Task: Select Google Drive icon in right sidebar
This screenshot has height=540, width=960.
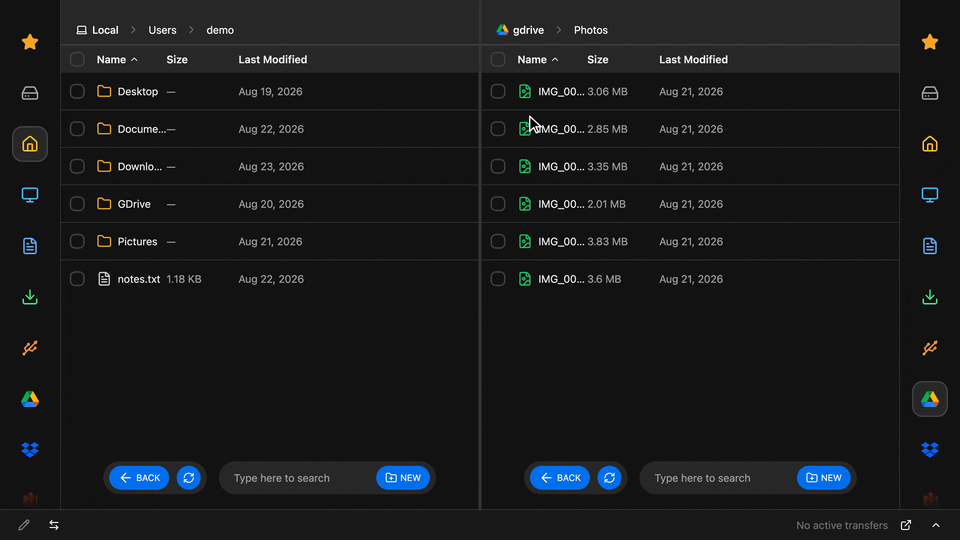Action: point(930,399)
